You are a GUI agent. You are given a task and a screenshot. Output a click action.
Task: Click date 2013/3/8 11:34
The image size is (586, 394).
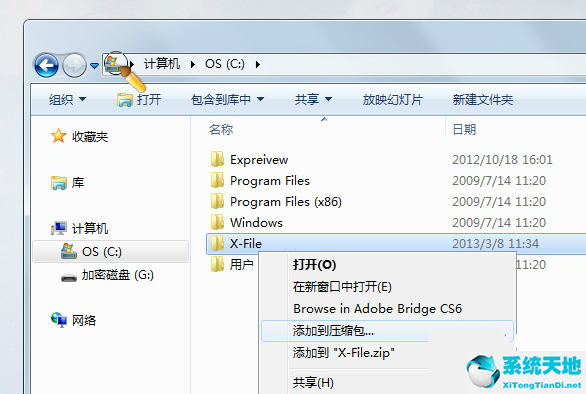click(x=496, y=244)
